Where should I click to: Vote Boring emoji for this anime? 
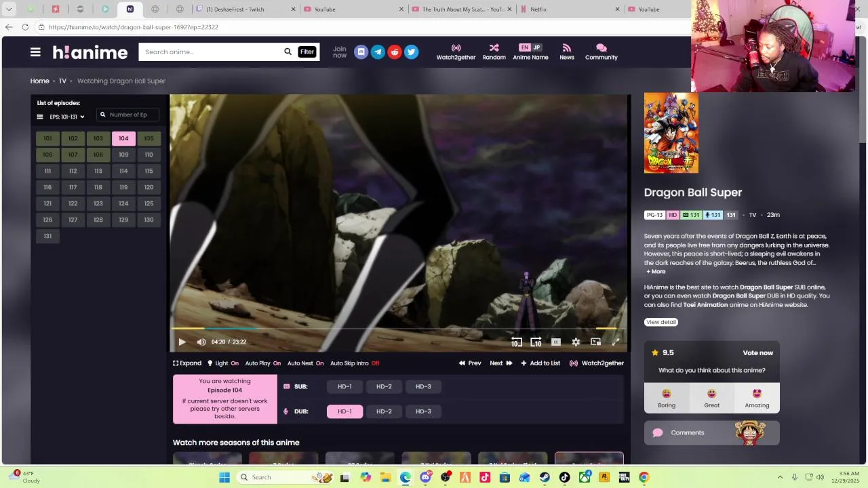click(x=667, y=398)
